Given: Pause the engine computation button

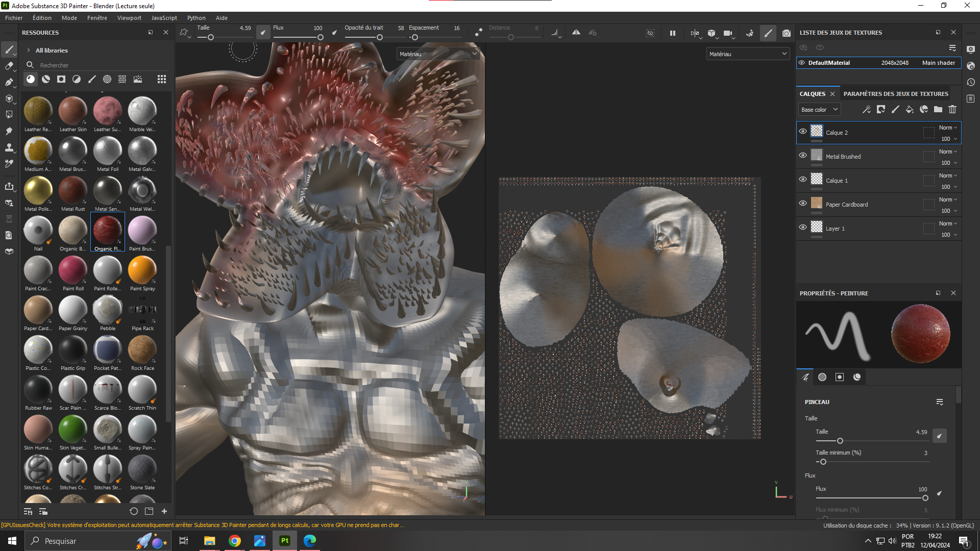Looking at the screenshot, I should [x=673, y=33].
